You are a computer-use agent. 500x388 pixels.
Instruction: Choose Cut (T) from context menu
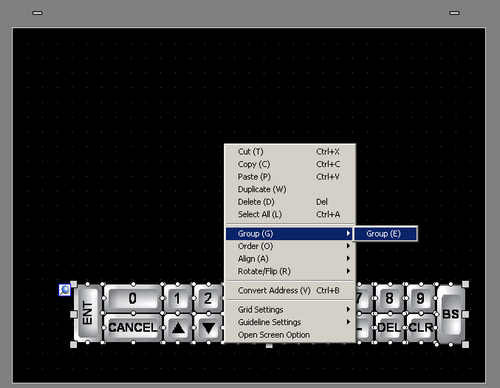[x=289, y=152]
